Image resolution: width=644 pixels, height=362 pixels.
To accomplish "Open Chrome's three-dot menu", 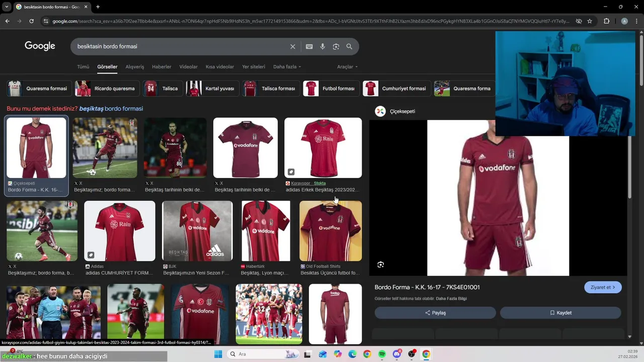I will [x=636, y=21].
